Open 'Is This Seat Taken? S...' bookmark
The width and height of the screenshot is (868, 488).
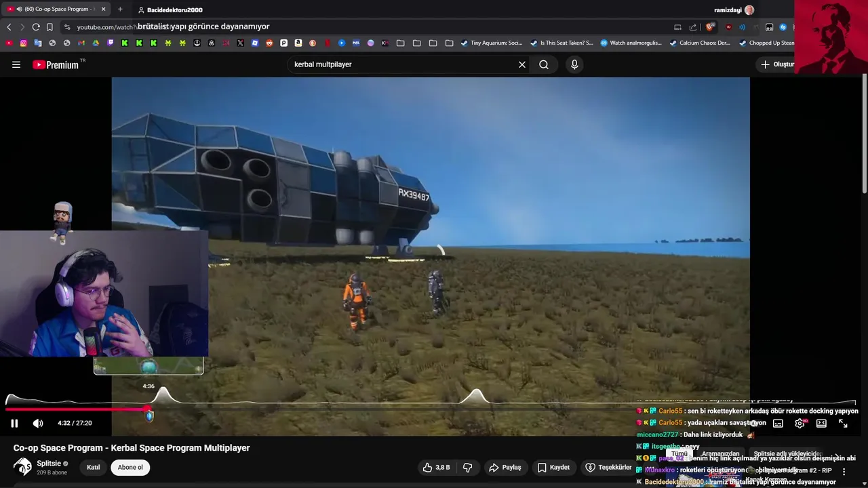[x=561, y=43]
